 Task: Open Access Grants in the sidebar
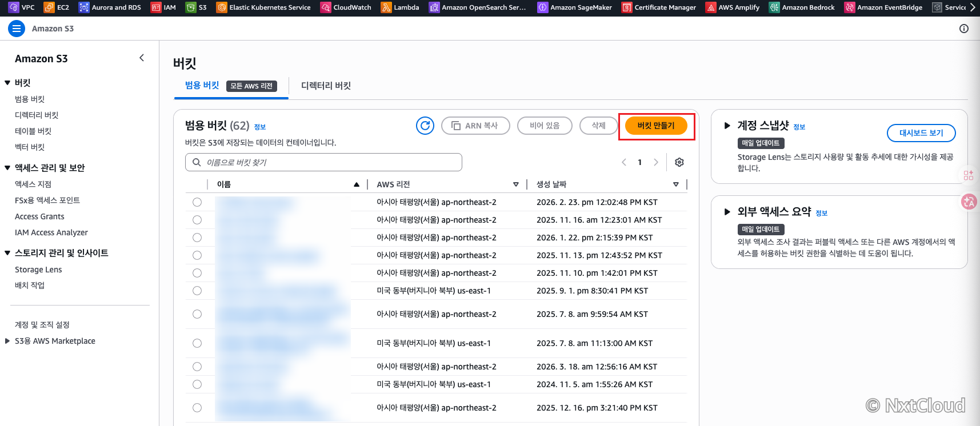tap(39, 216)
